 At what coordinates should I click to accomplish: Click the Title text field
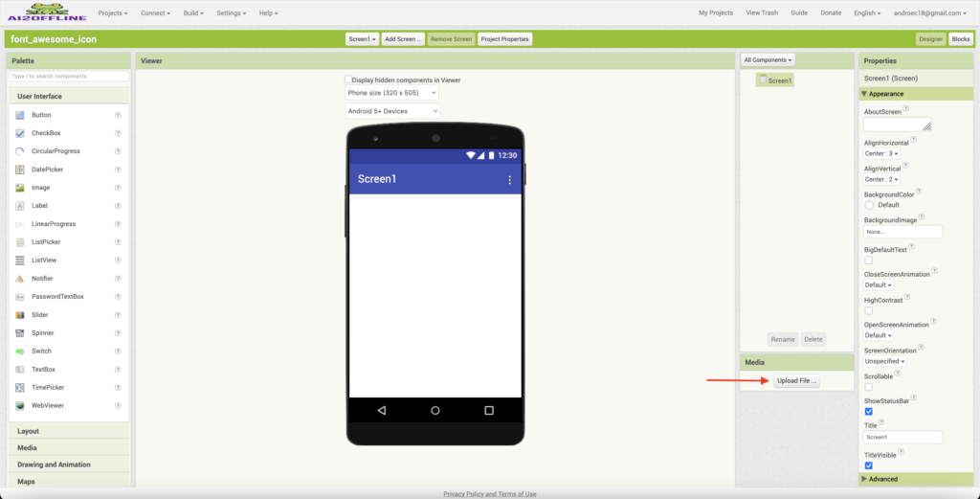[x=903, y=437]
